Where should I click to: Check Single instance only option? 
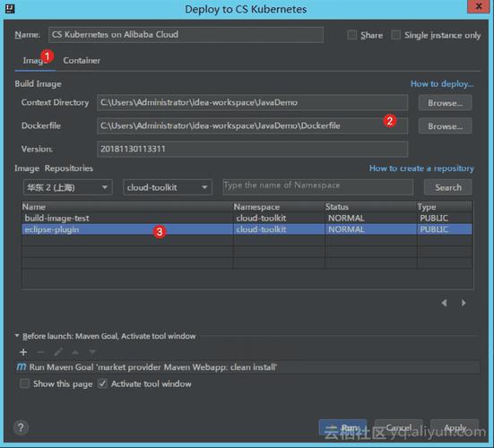(395, 35)
